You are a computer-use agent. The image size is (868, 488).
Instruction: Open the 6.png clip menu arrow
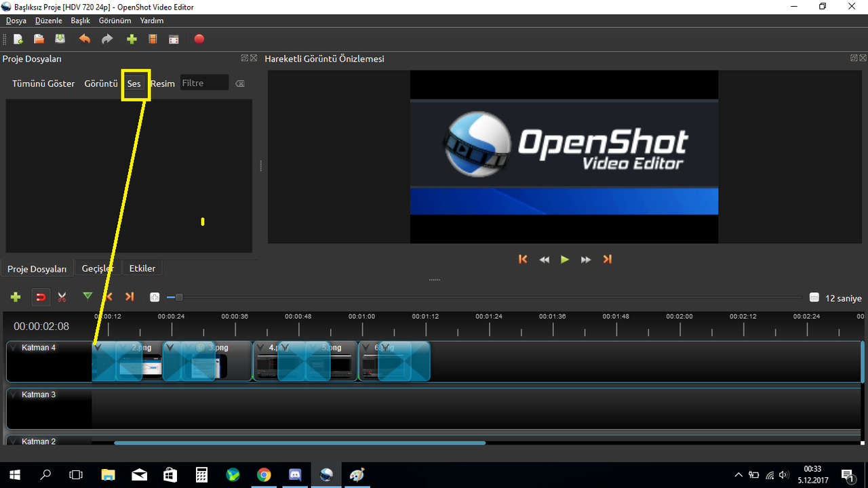[x=366, y=348]
